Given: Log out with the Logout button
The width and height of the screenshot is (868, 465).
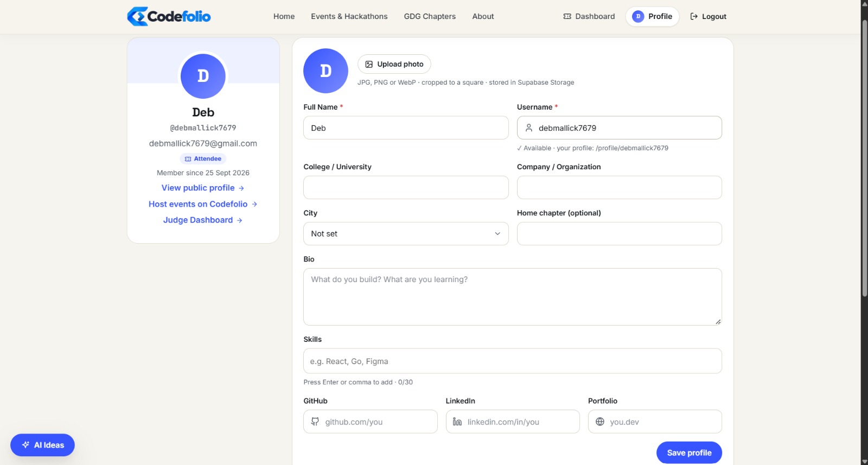Looking at the screenshot, I should pos(708,16).
